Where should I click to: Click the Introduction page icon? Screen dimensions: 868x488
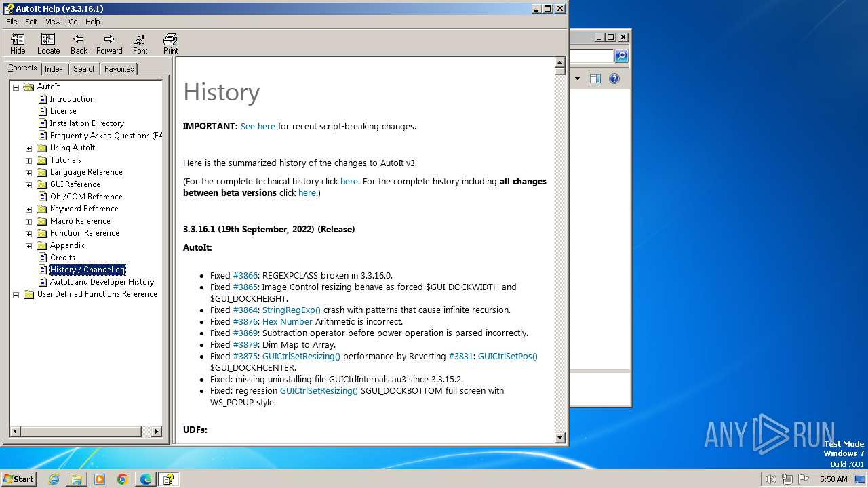[43, 99]
